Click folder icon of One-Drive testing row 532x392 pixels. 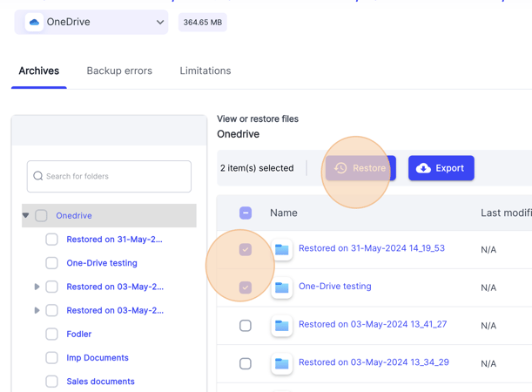pos(281,287)
